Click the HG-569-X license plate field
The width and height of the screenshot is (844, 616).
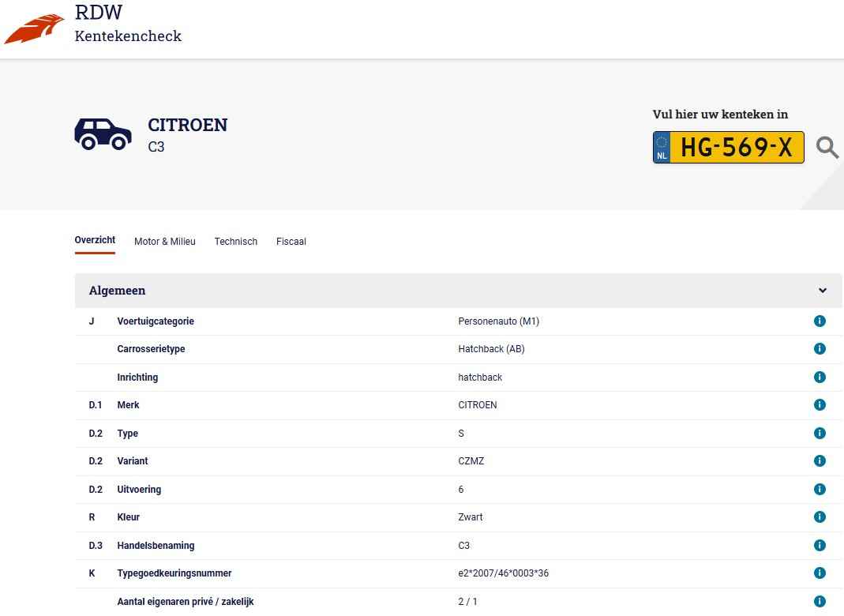[x=728, y=147]
